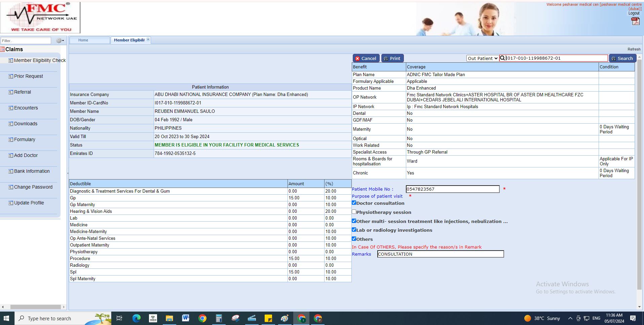Viewport: 644px width, 325px height.
Task: Open the sidebar settings gear dropdown
Action: click(60, 41)
